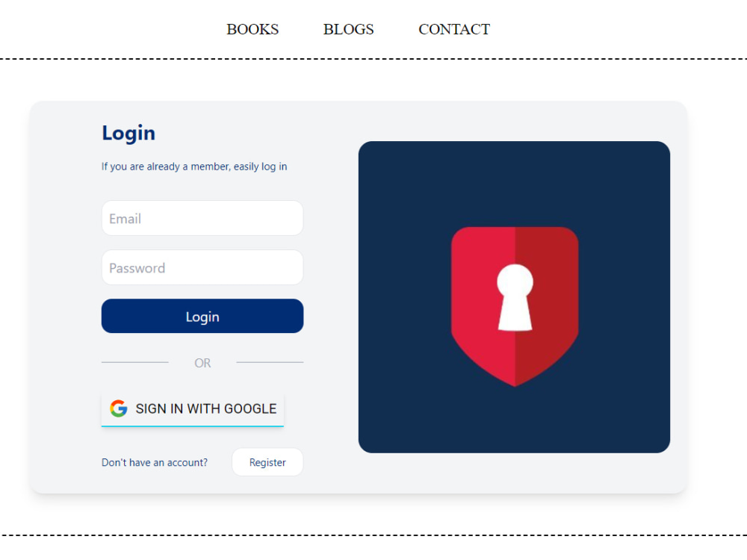The image size is (747, 560).
Task: Click the Don't have an account text
Action: tap(155, 462)
